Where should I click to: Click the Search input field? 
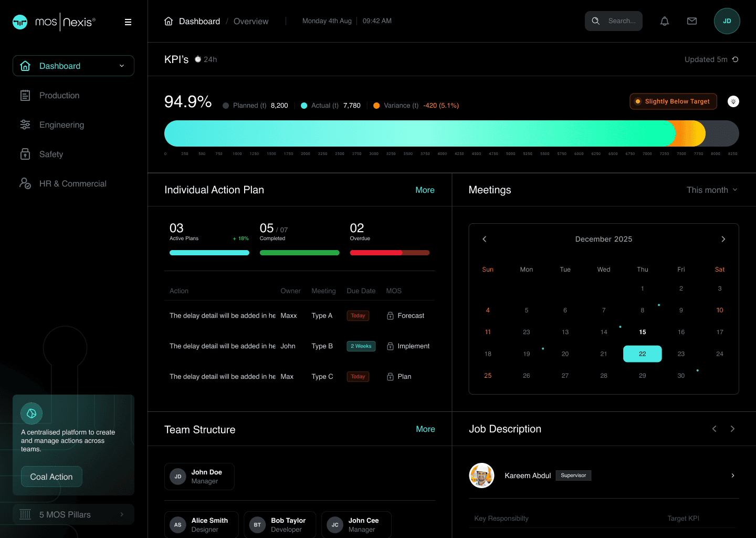[614, 21]
